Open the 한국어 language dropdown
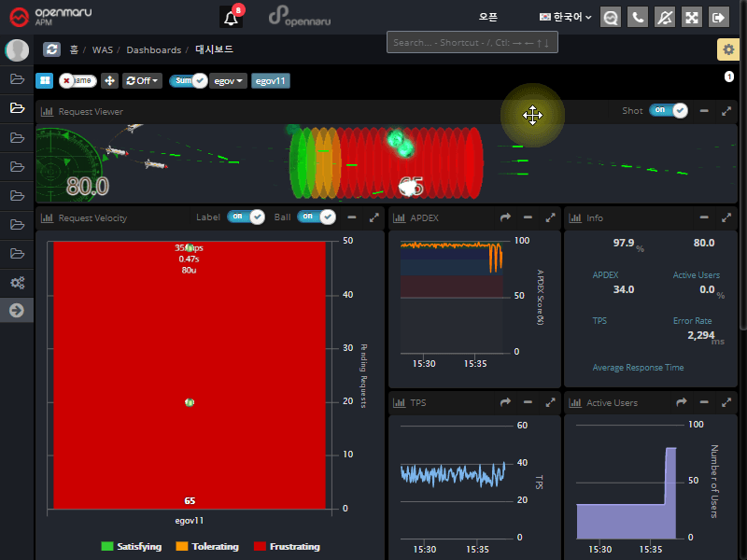The width and height of the screenshot is (747, 560). pyautogui.click(x=566, y=17)
